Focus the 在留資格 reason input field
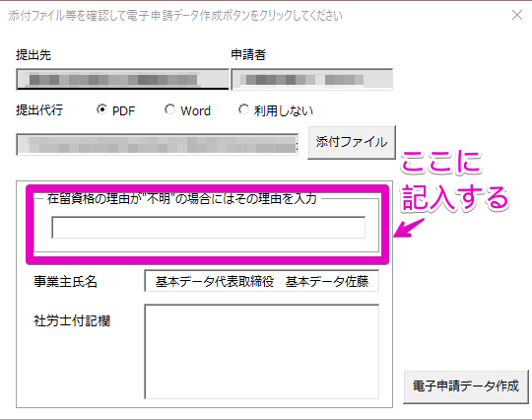Image resolution: width=532 pixels, height=420 pixels. click(209, 227)
